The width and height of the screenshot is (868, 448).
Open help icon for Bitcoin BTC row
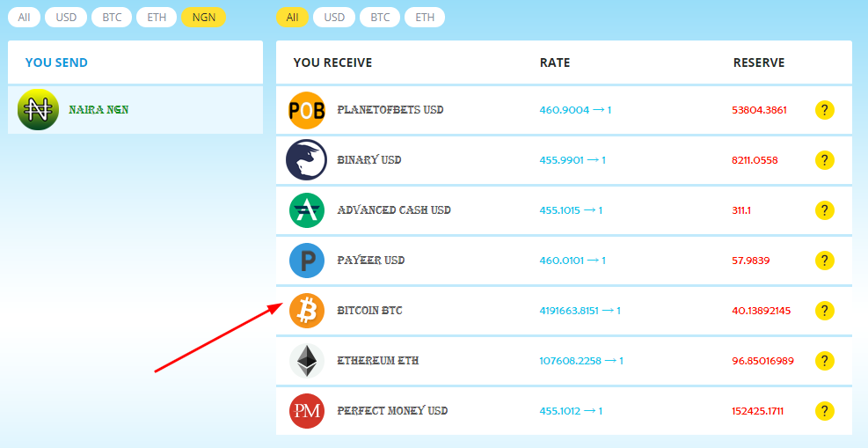[825, 311]
